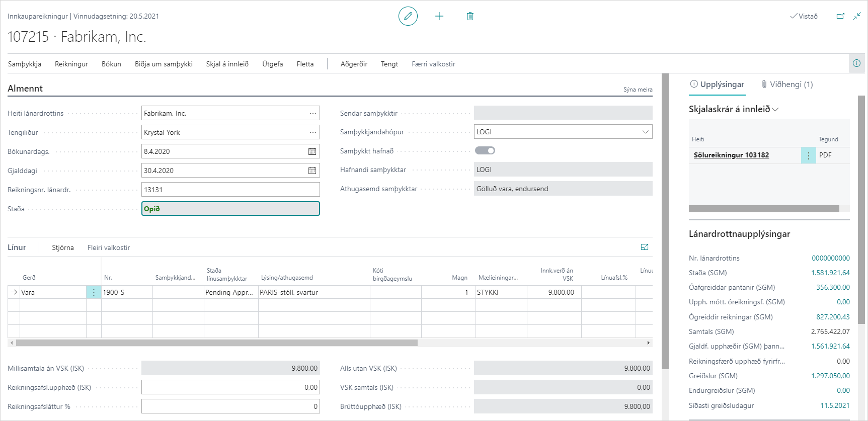Open row options menu for Vara line

94,292
